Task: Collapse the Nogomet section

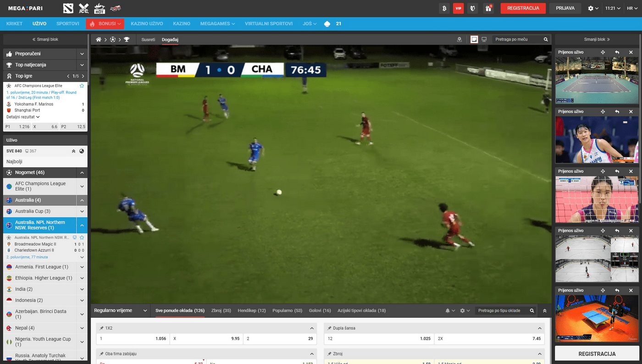Action: (x=82, y=173)
